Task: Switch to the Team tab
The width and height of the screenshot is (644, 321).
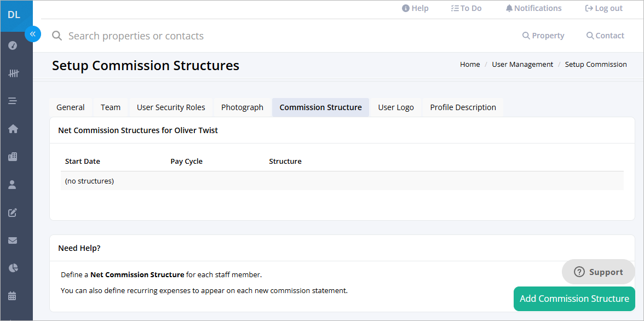Action: point(111,107)
